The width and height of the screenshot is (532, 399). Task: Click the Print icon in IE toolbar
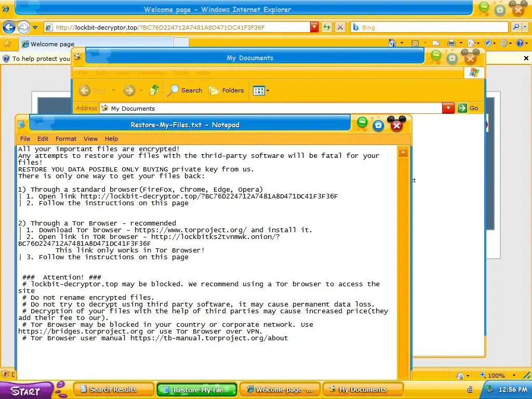451,43
